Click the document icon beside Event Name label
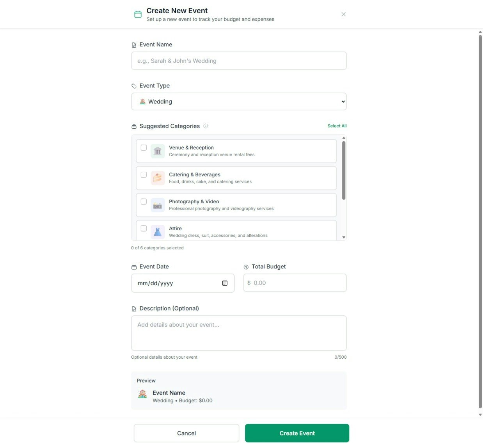Screen dimensions: 483x448 point(134,44)
